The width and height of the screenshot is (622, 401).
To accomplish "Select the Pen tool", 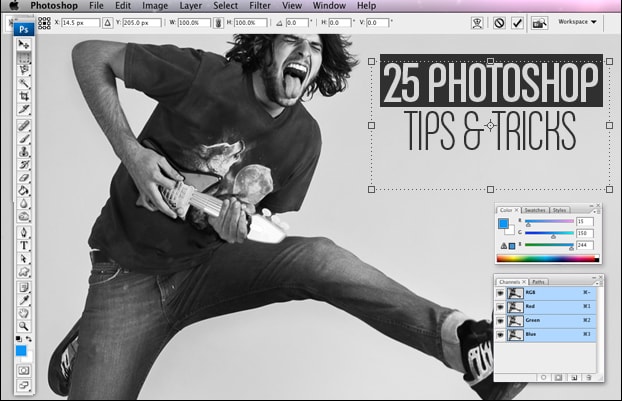I will pyautogui.click(x=24, y=232).
